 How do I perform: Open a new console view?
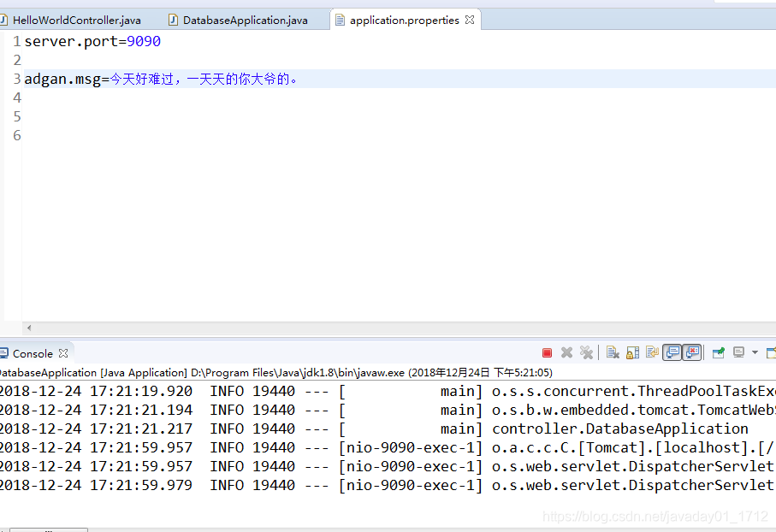[x=771, y=353]
